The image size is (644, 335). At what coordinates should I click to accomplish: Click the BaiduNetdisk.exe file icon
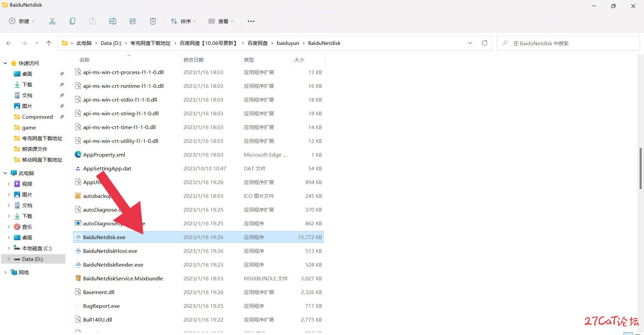(78, 237)
